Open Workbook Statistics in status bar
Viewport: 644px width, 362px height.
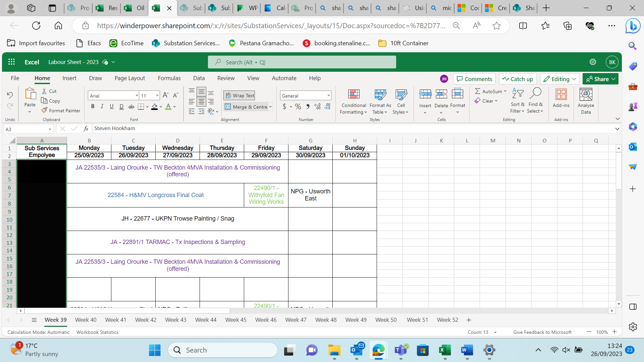pyautogui.click(x=97, y=332)
